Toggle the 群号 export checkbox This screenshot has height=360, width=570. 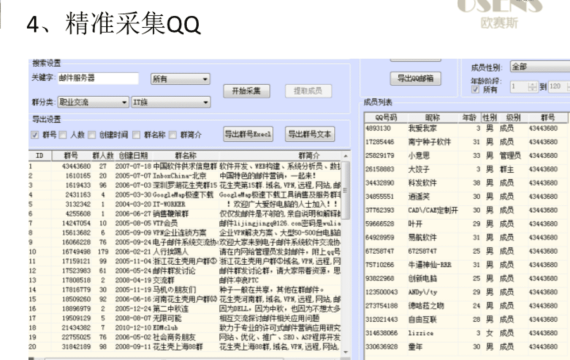click(x=35, y=135)
